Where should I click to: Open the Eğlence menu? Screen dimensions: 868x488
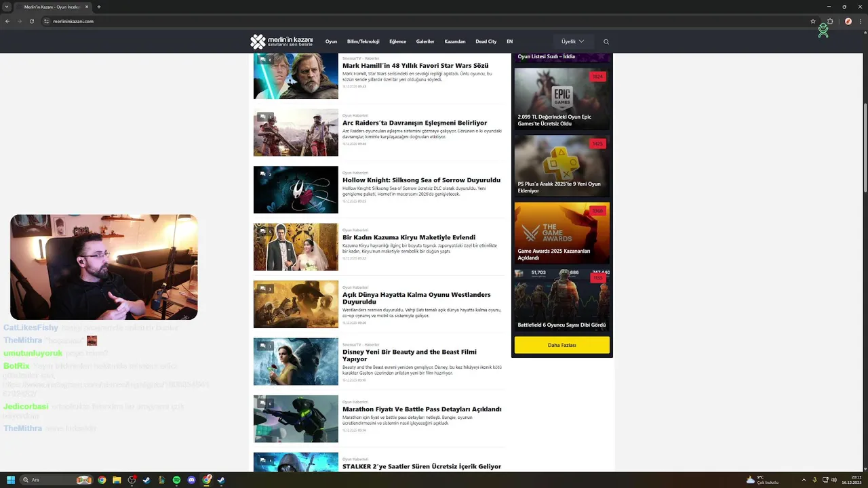click(x=398, y=41)
